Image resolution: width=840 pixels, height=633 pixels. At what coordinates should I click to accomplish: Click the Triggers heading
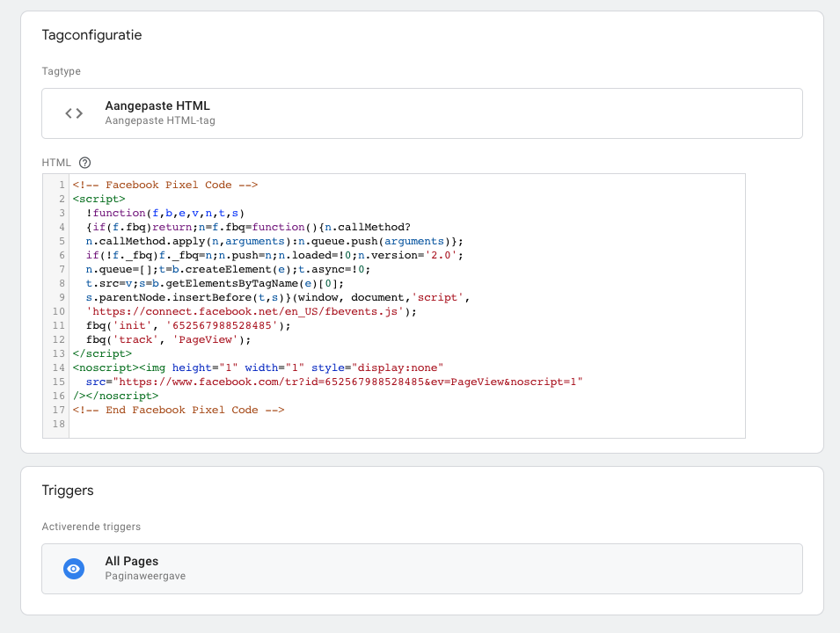click(68, 490)
